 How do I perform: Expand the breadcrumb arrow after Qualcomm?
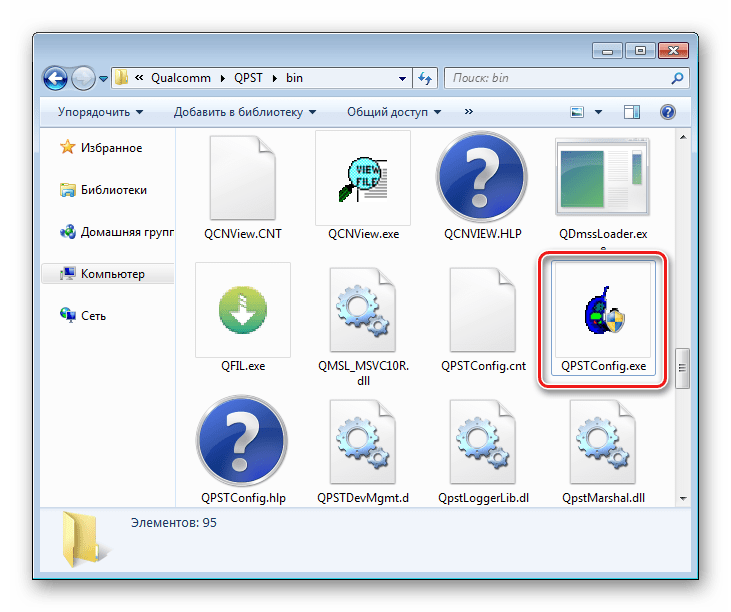(x=223, y=78)
